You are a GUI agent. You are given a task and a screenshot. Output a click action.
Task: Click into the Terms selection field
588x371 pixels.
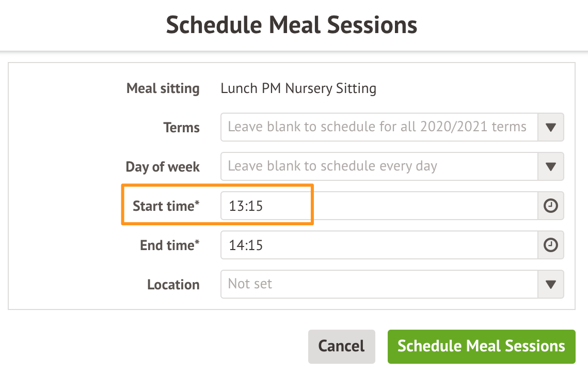[x=379, y=128]
